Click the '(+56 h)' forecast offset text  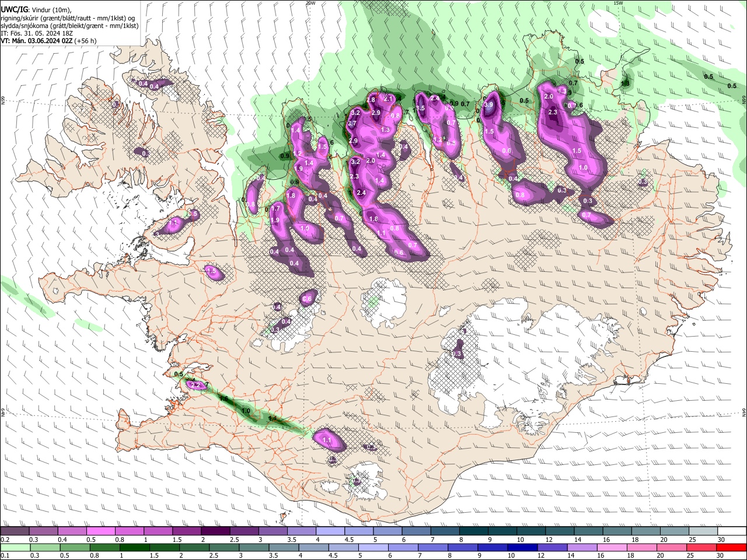coord(86,41)
